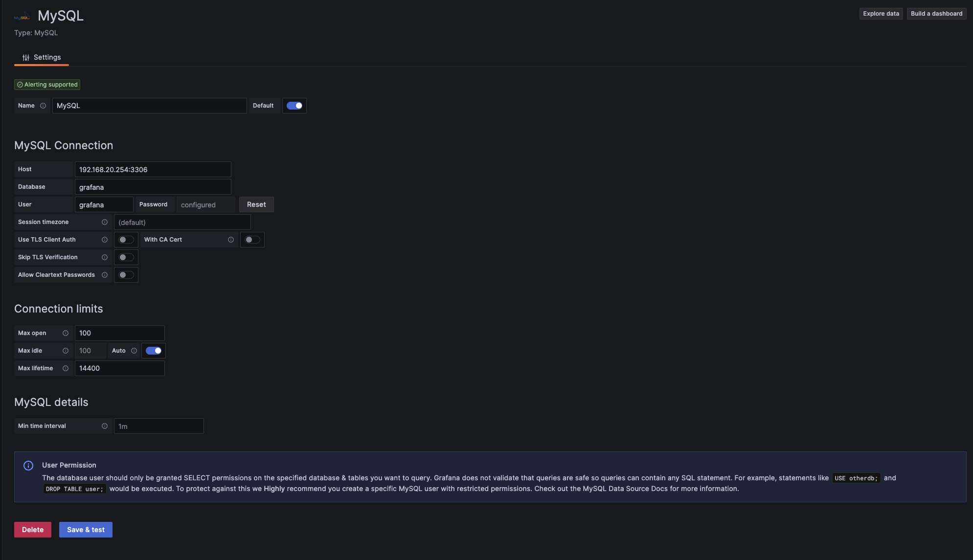Image resolution: width=973 pixels, height=560 pixels.
Task: Click the Auto info icon
Action: coord(134,351)
